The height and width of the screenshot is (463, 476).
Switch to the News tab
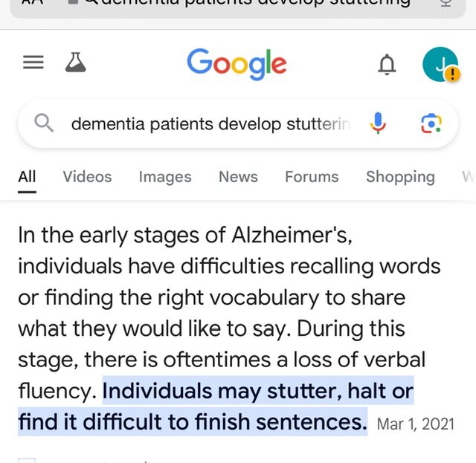[x=238, y=177]
